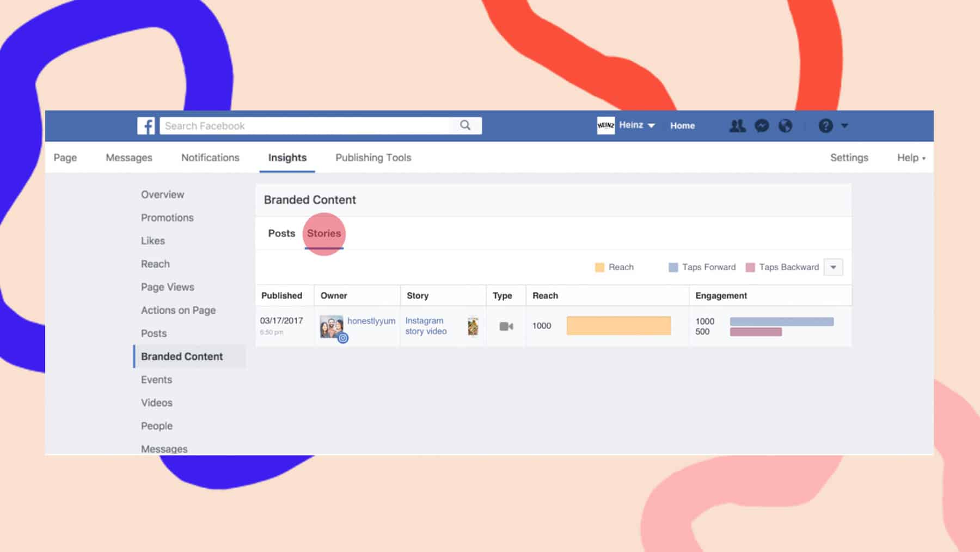Open Posts in the Insights sidebar
980x552 pixels.
click(154, 333)
